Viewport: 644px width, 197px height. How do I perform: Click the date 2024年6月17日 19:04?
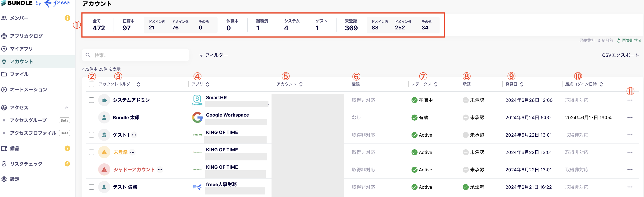[588, 117]
